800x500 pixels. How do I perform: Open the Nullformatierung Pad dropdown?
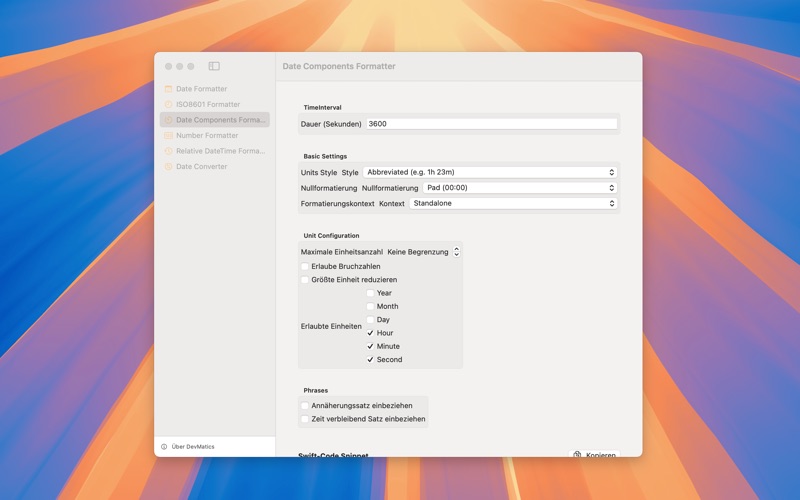click(520, 188)
